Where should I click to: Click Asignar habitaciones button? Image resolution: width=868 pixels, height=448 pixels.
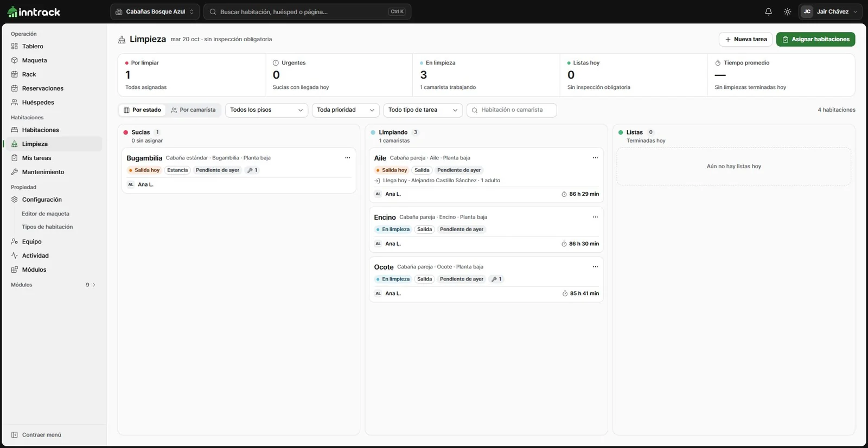[x=815, y=40]
